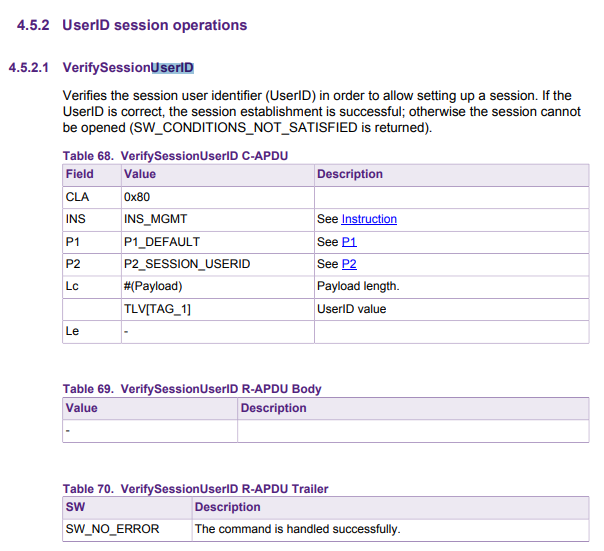Open the Instruction link in INS row
Viewport: 604px width, 551px height.
tap(369, 219)
